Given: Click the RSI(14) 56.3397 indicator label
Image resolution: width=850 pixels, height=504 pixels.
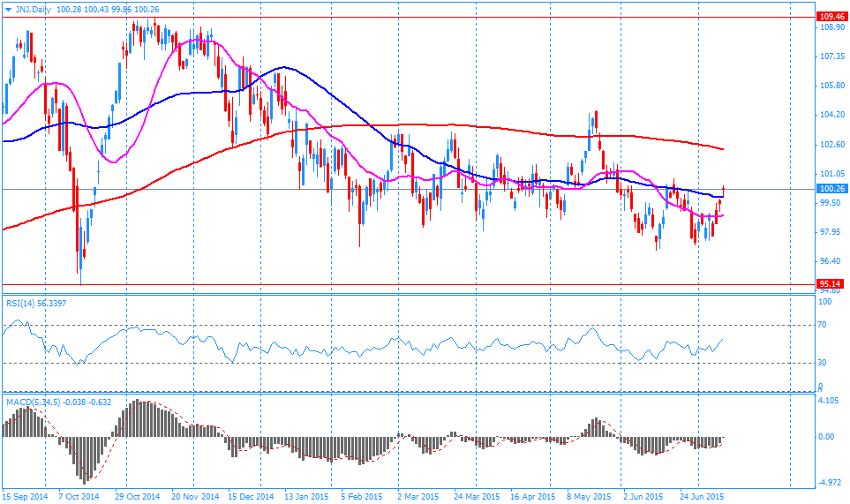Looking at the screenshot, I should (36, 304).
